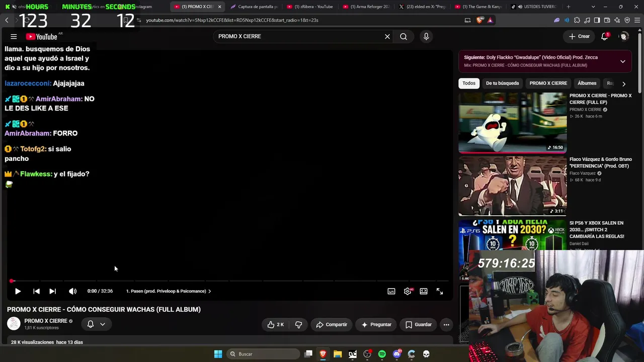Viewport: 644px width, 362px height.
Task: Open the account avatar menu
Action: click(624, 36)
